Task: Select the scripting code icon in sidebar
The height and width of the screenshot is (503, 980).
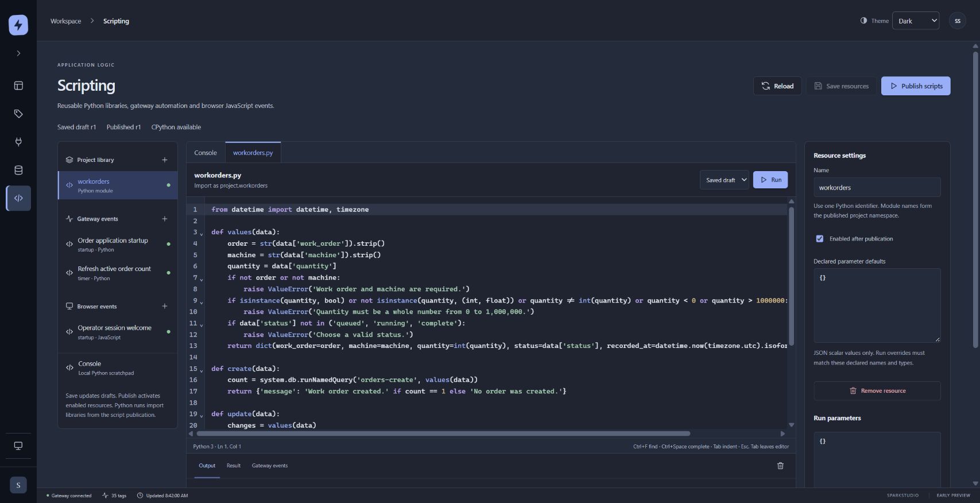Action: click(x=18, y=198)
